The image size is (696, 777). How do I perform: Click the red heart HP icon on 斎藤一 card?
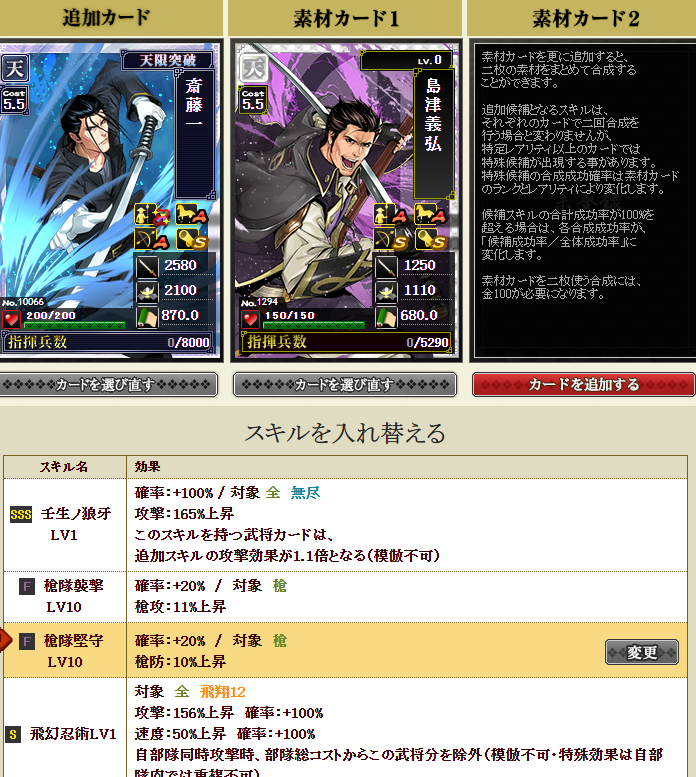click(11, 319)
